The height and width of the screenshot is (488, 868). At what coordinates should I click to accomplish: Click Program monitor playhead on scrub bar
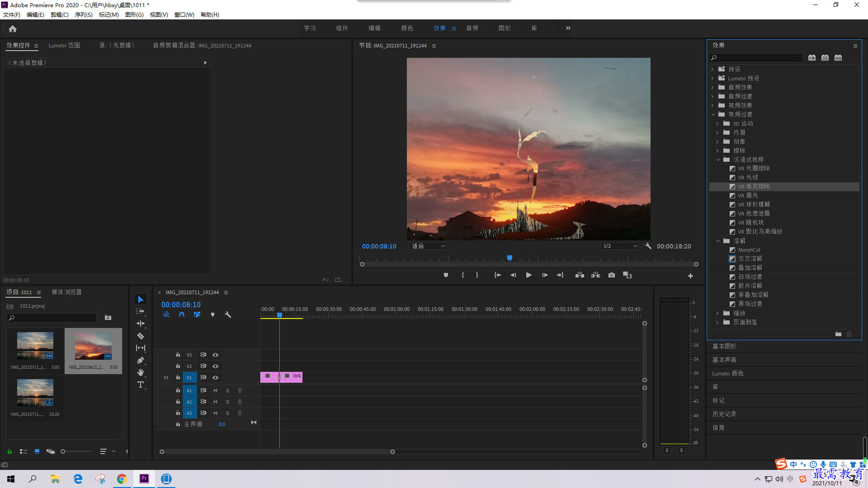pyautogui.click(x=509, y=258)
